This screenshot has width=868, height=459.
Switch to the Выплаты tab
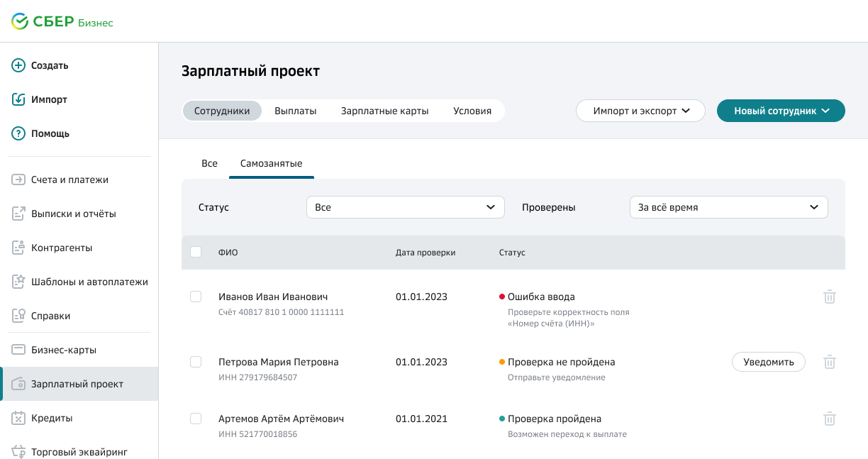click(x=295, y=111)
